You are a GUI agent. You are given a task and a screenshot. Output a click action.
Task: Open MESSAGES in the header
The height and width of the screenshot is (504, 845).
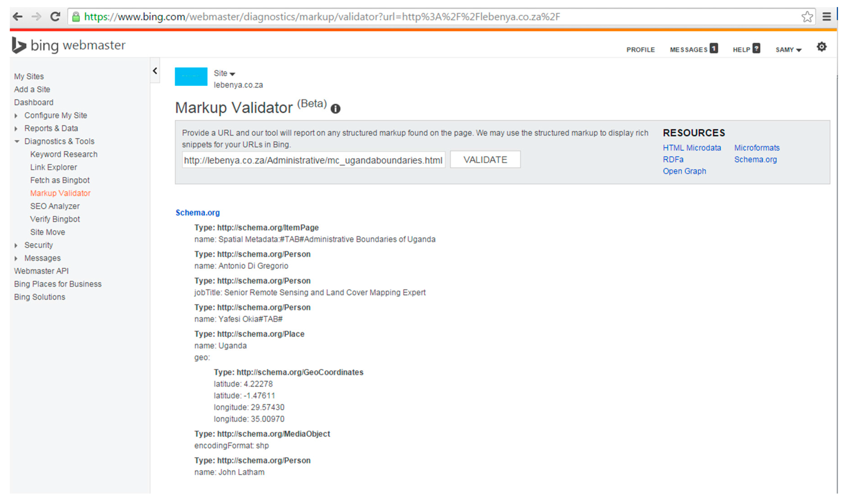pos(689,50)
